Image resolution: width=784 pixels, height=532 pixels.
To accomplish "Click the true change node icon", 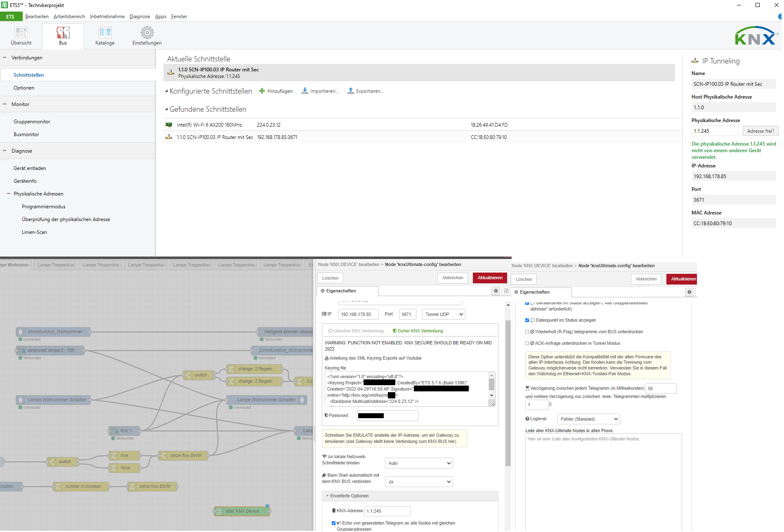I will click(x=113, y=456).
